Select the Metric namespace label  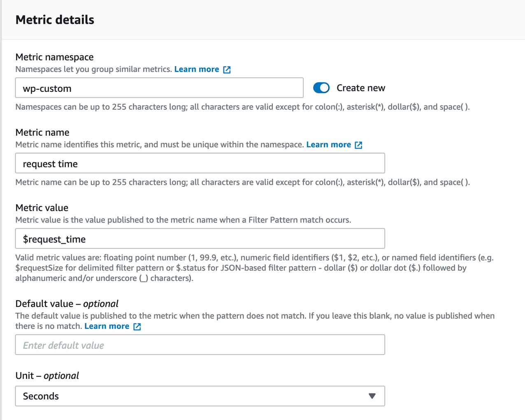(54, 57)
